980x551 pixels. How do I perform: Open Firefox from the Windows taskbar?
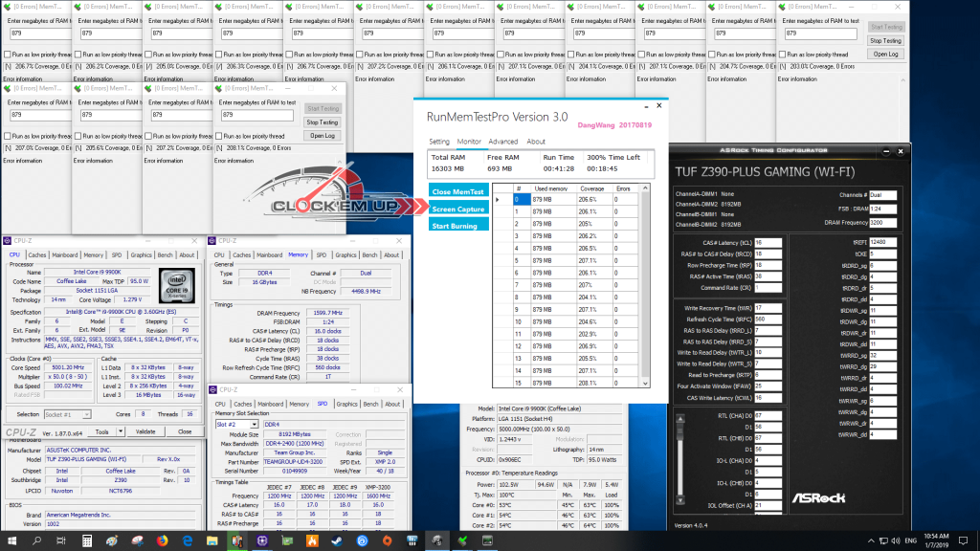(162, 541)
